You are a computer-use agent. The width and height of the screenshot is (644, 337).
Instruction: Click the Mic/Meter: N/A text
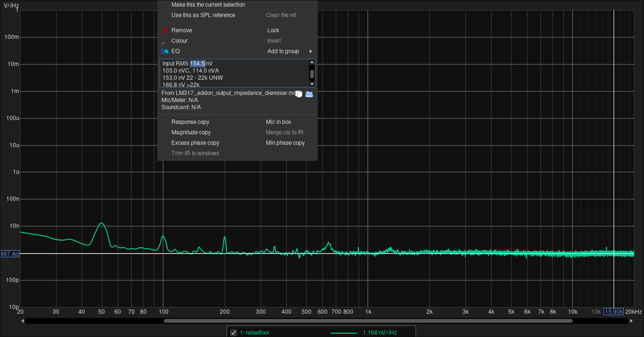click(x=180, y=100)
